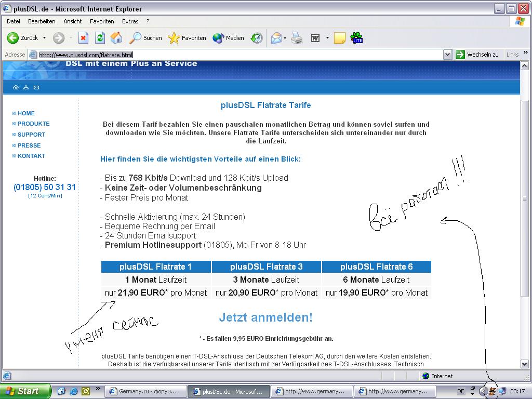Expand the Links toolbar chevron
This screenshot has height=399, width=532.
point(526,52)
